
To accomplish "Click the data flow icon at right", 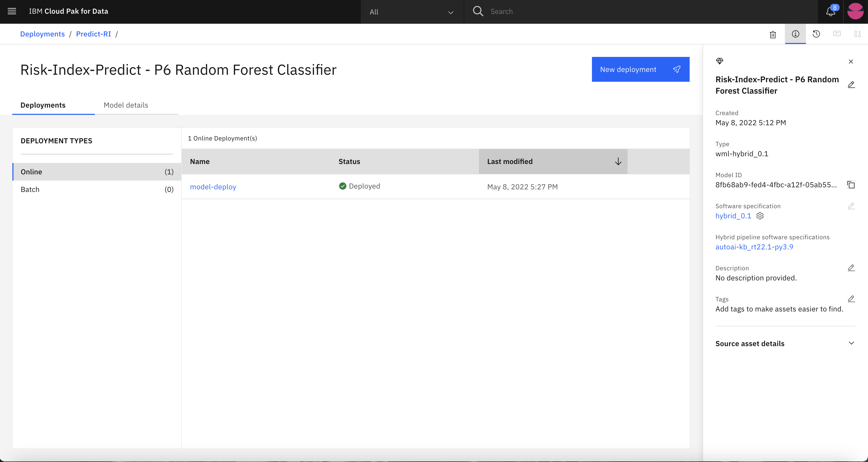I will 857,34.
